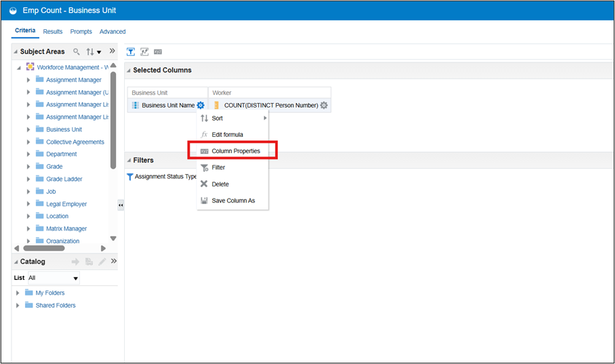Click the edit formula icon in the Criteria toolbar
Screen dimensions: 615x364
tap(144, 52)
